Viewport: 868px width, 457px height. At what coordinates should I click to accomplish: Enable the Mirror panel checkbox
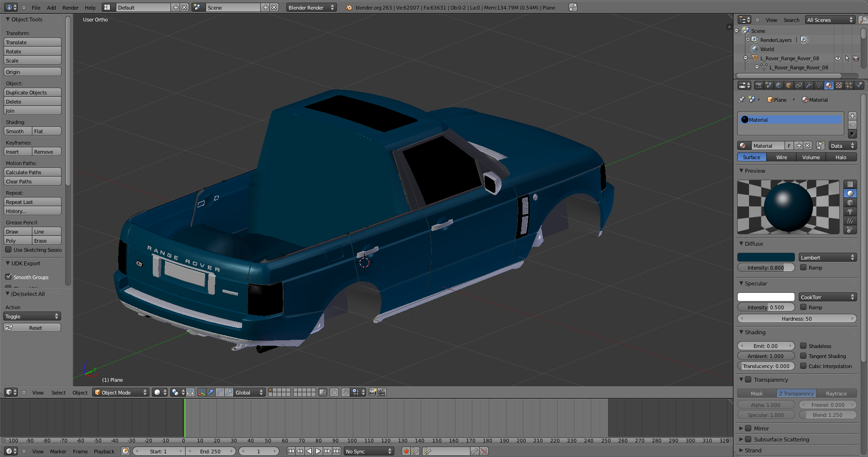click(x=748, y=428)
